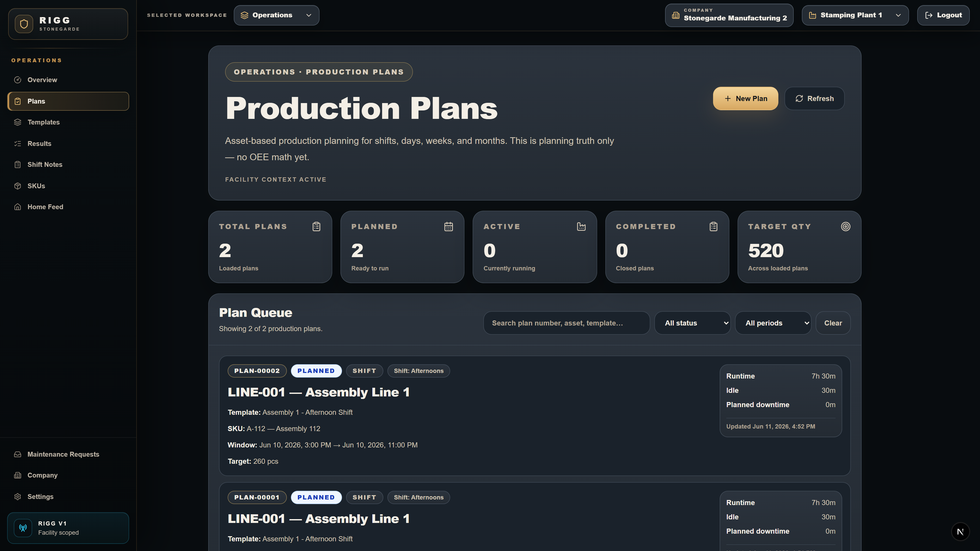Viewport: 980px width, 551px height.
Task: Open the All status filter dropdown
Action: [692, 323]
